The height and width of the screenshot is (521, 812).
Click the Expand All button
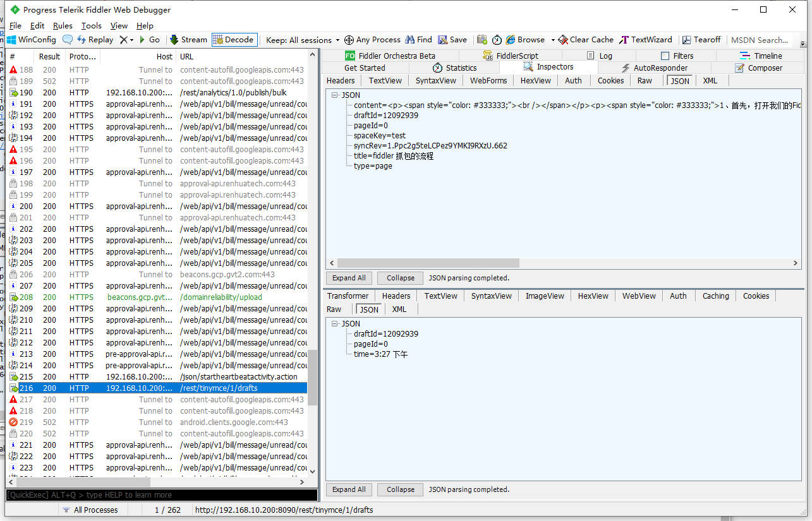point(348,277)
